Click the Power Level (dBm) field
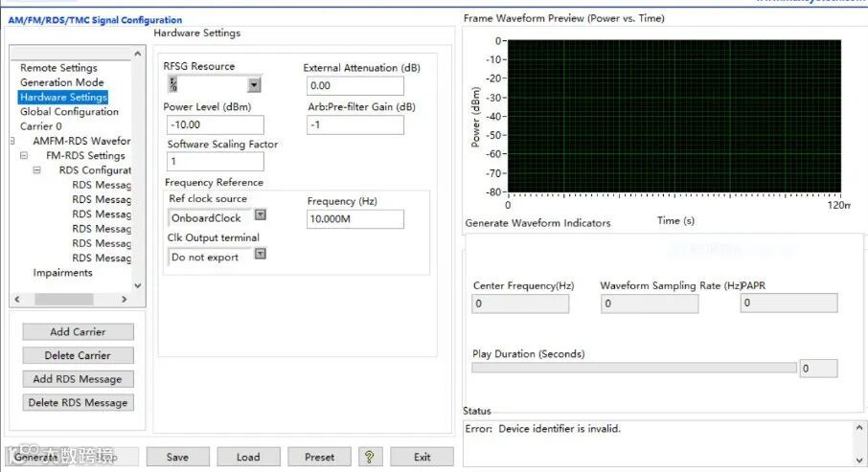868x472 pixels. coord(216,124)
